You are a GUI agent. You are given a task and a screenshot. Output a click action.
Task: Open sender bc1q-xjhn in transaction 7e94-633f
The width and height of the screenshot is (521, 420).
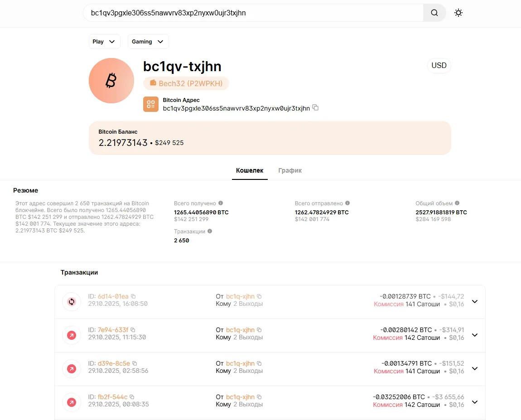pos(240,330)
